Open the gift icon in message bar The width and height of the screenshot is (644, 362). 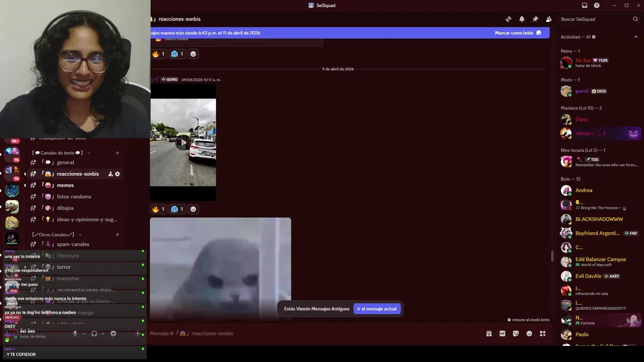click(489, 333)
